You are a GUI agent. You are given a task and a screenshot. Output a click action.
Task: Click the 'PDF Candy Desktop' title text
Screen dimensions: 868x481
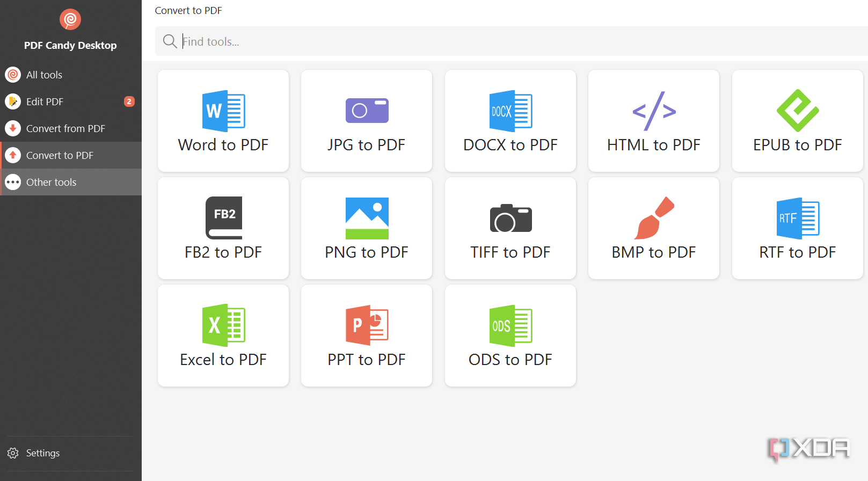(70, 46)
